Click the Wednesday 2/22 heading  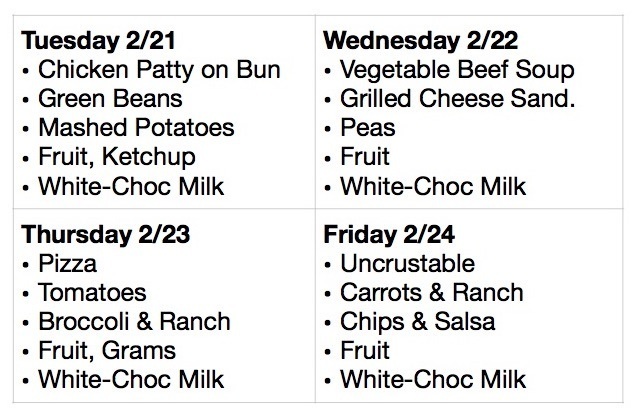420,41
